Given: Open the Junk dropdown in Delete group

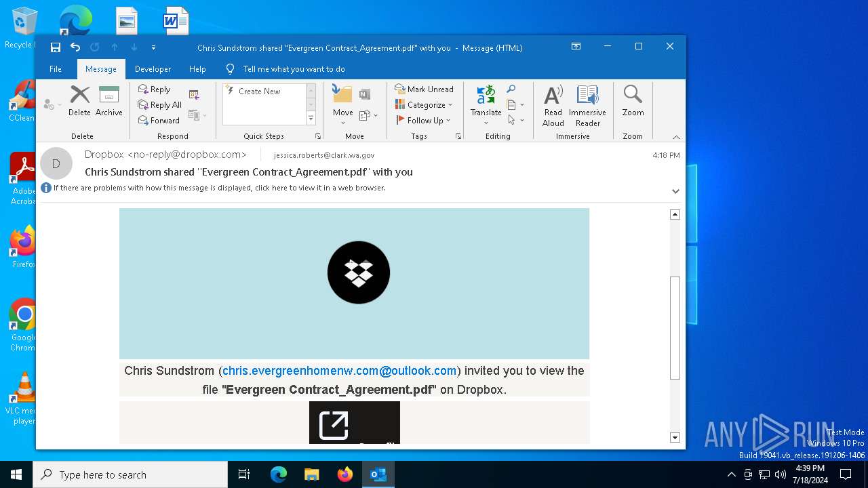Looking at the screenshot, I should (x=52, y=104).
